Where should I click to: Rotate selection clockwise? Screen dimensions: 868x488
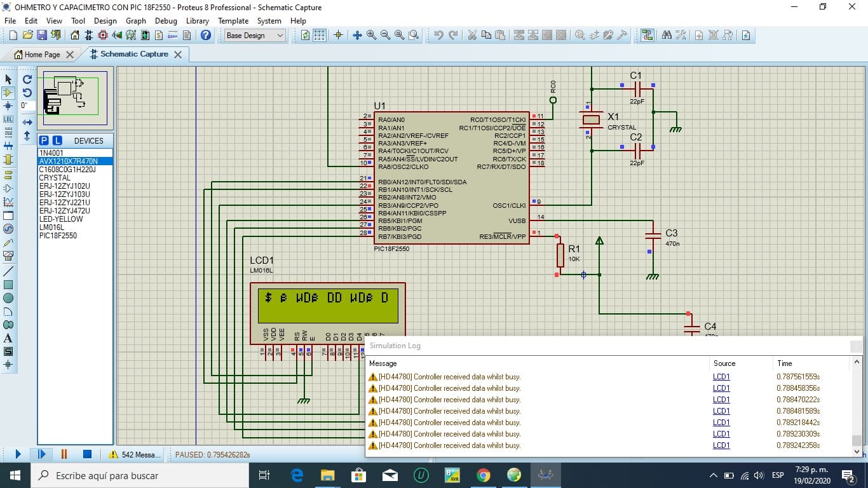[27, 79]
